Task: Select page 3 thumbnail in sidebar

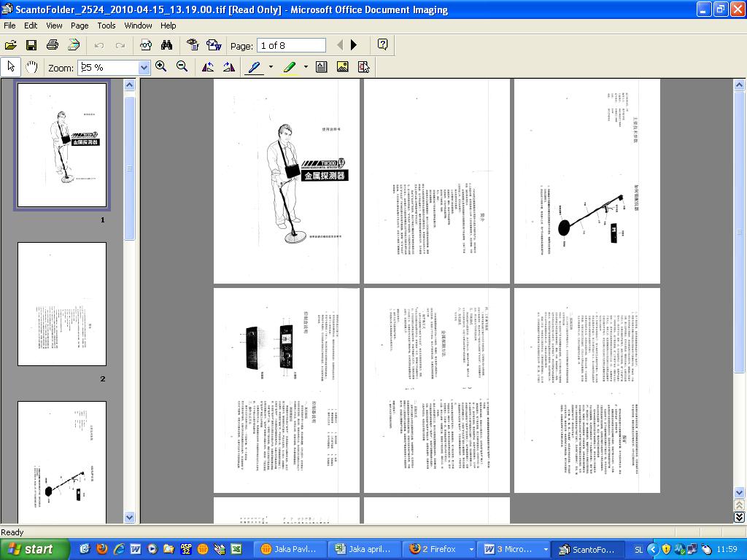Action: [x=62, y=462]
